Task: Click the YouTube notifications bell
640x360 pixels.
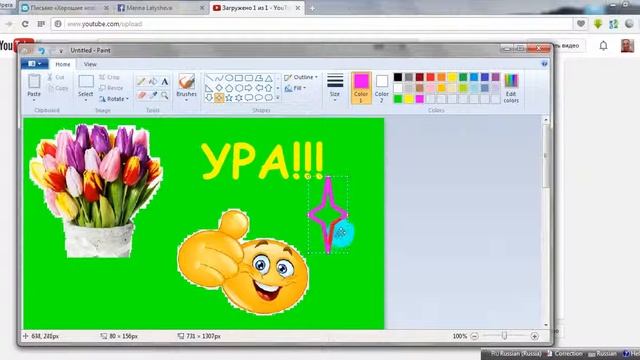Action: [x=603, y=46]
